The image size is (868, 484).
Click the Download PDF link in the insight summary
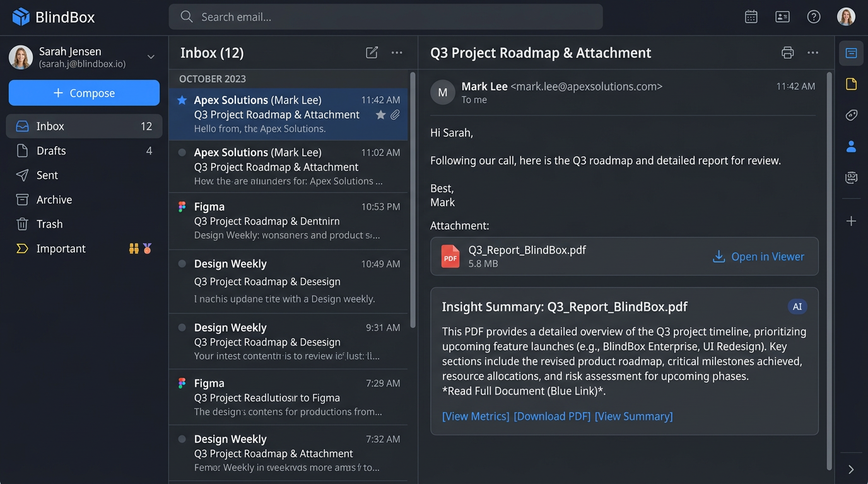(x=551, y=416)
